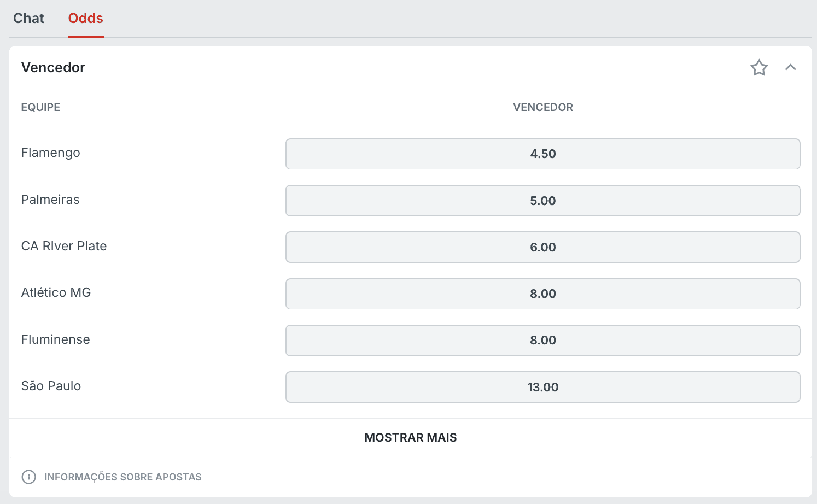
Task: Select the Odds tab
Action: point(86,19)
